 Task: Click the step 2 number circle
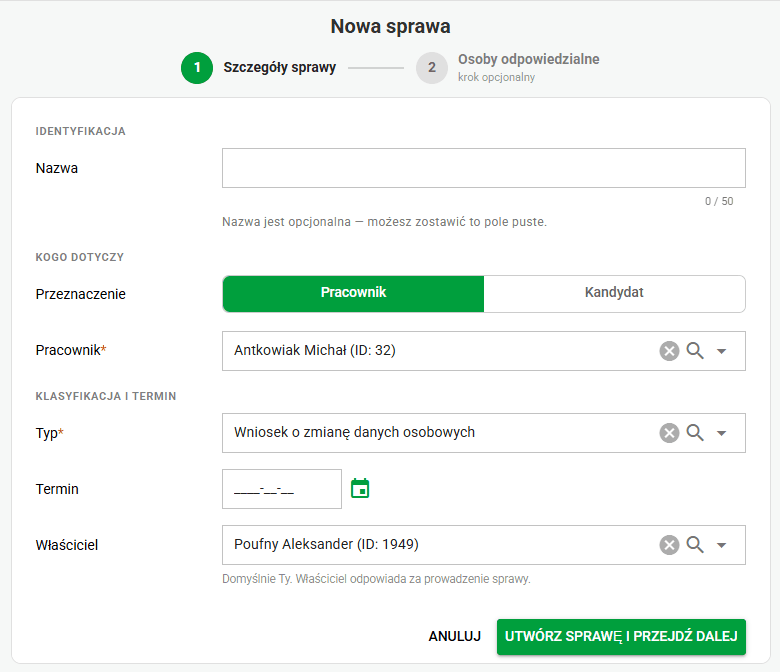(x=432, y=68)
